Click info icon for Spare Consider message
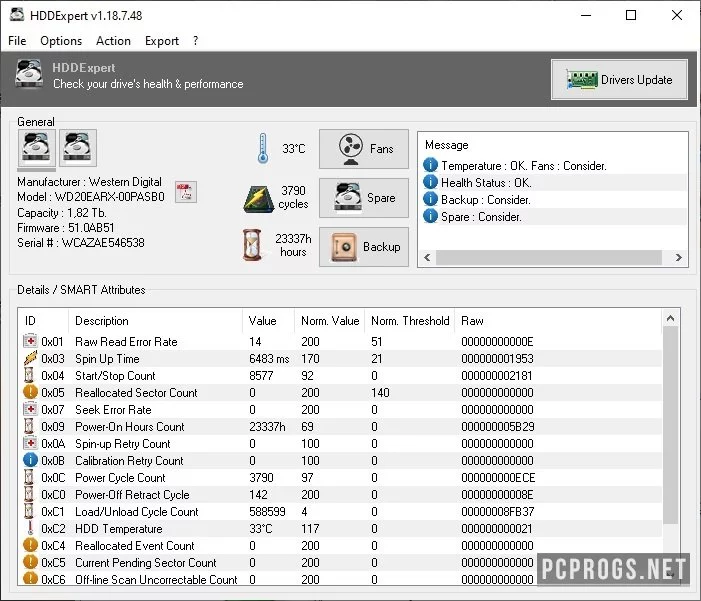Viewport: 701px width, 601px height. coord(430,216)
